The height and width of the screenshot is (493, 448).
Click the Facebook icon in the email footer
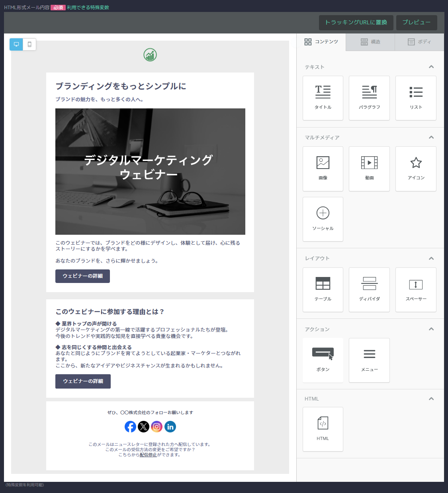[130, 427]
